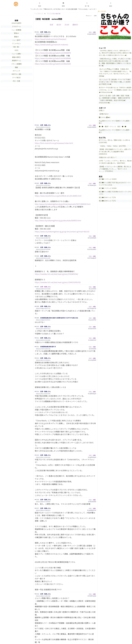Select 最新50 latest fifty posts
The width and height of the screenshot is (132, 644).
[x=75, y=25]
